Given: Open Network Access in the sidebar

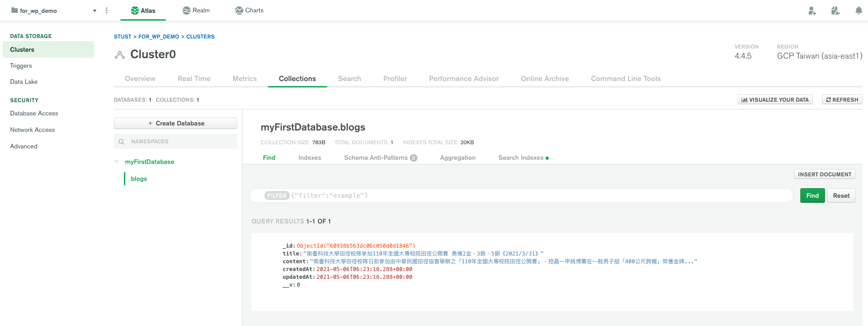Looking at the screenshot, I should [32, 130].
